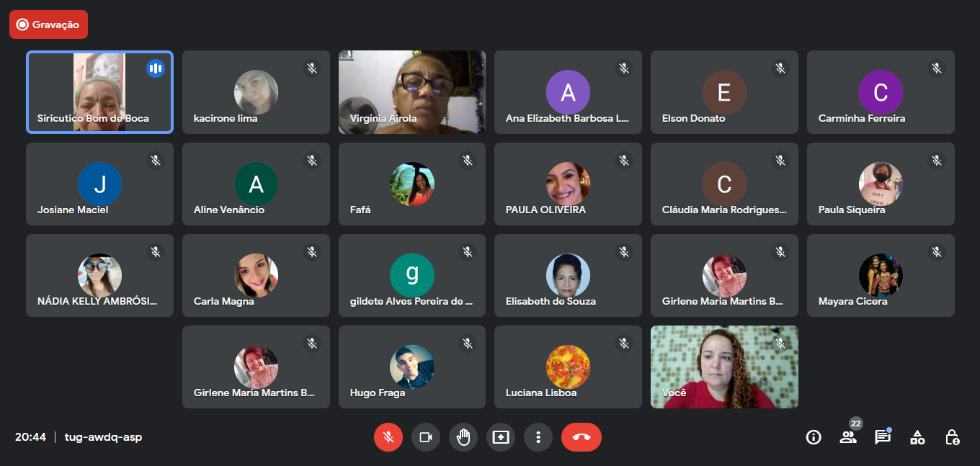This screenshot has width=980, height=466.
Task: Open meeting details info icon
Action: pyautogui.click(x=814, y=437)
